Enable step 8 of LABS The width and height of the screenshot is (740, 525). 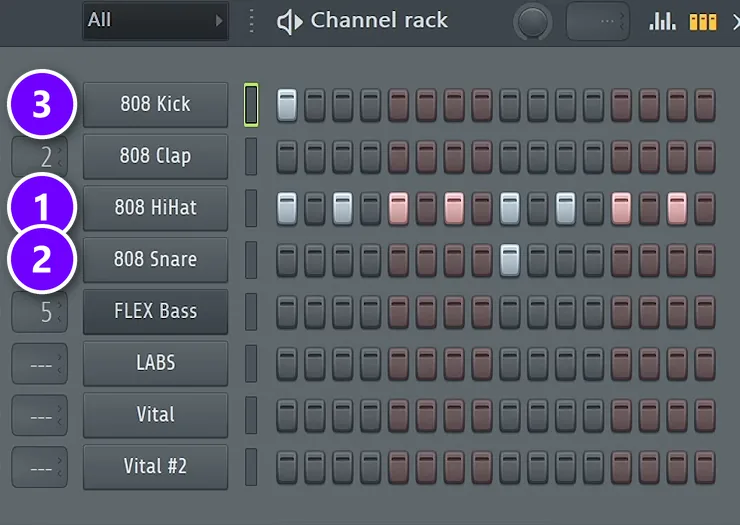(482, 364)
